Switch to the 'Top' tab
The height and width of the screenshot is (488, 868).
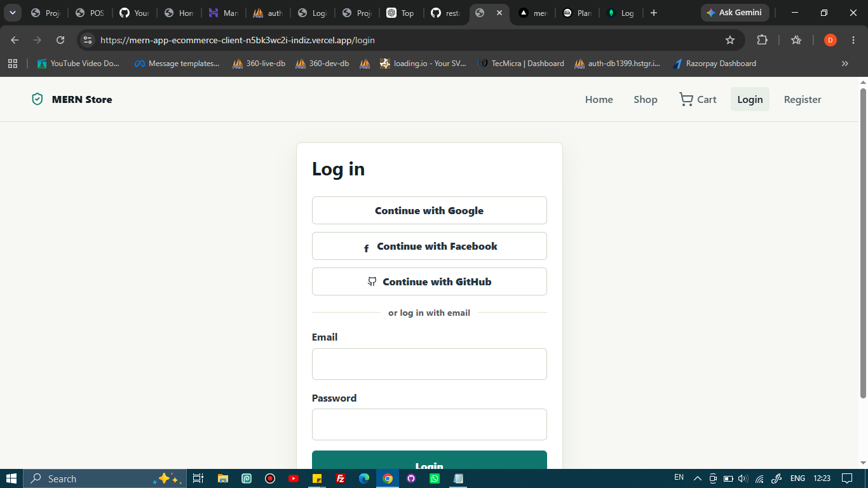[401, 13]
